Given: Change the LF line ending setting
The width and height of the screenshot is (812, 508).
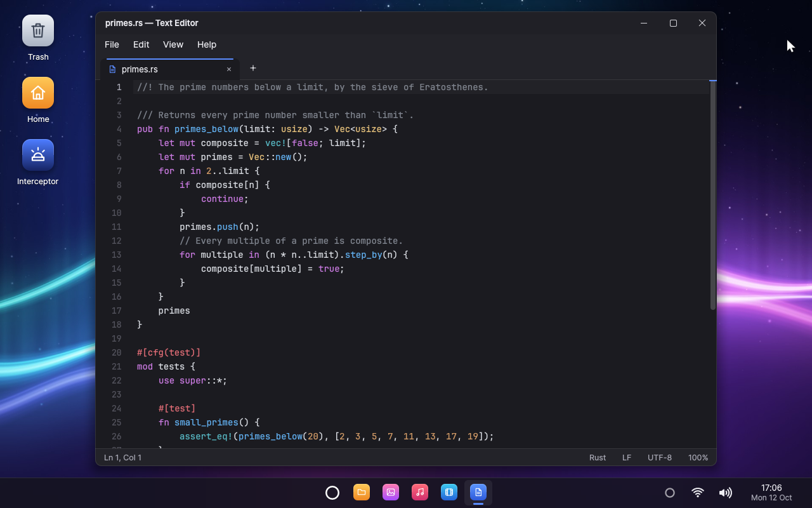Looking at the screenshot, I should tap(627, 457).
